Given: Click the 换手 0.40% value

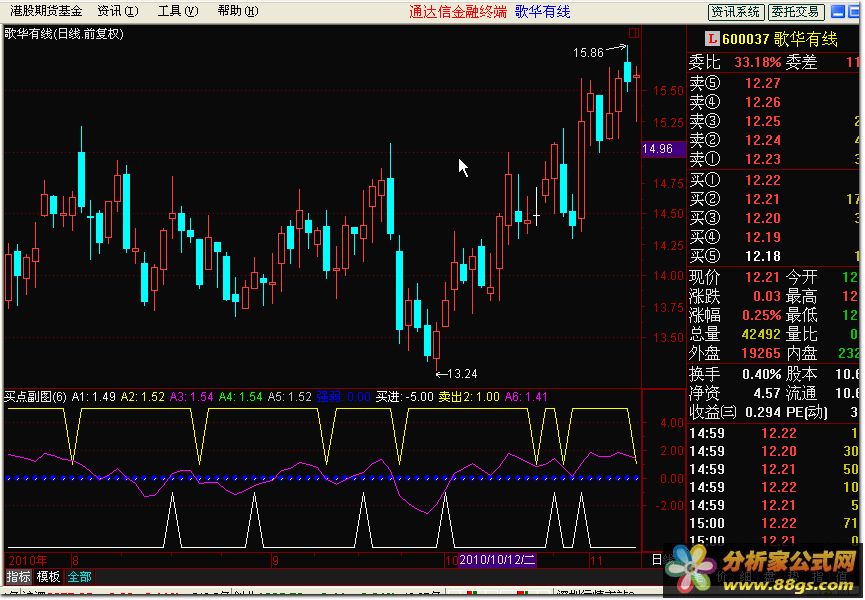Looking at the screenshot, I should click(x=762, y=374).
